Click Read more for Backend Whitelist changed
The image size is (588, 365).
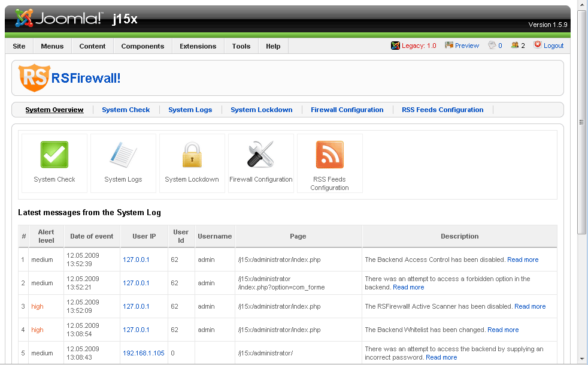point(503,329)
